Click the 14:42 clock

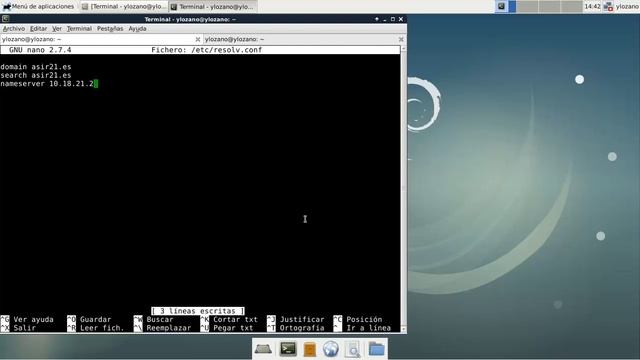coord(592,7)
